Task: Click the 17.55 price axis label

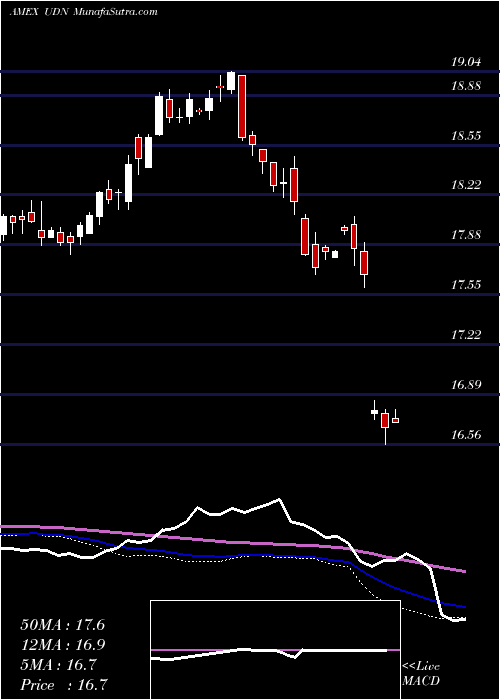Action: pyautogui.click(x=466, y=284)
